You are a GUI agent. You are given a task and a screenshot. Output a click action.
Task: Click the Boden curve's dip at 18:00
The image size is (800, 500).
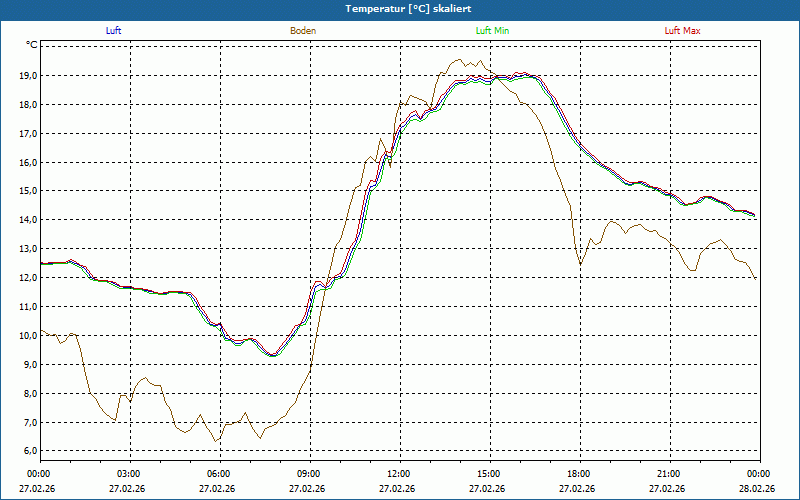pos(580,264)
